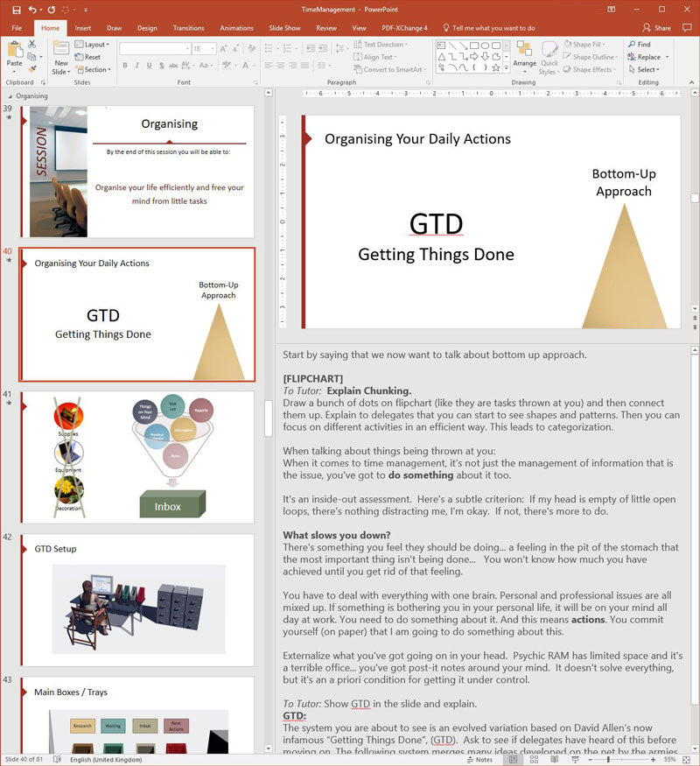
Task: Open the Section dropdown
Action: pos(93,70)
